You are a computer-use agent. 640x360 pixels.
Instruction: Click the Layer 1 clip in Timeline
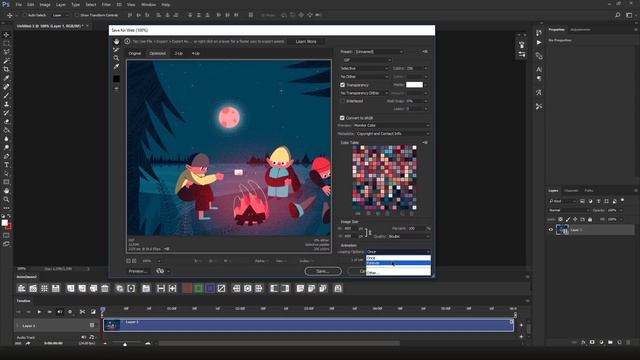pos(308,325)
